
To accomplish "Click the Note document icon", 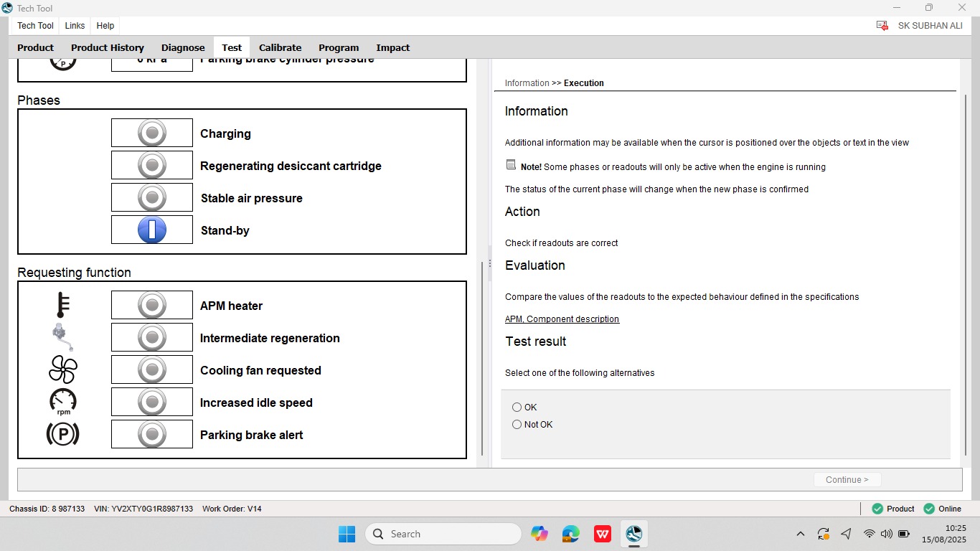I will 511,165.
